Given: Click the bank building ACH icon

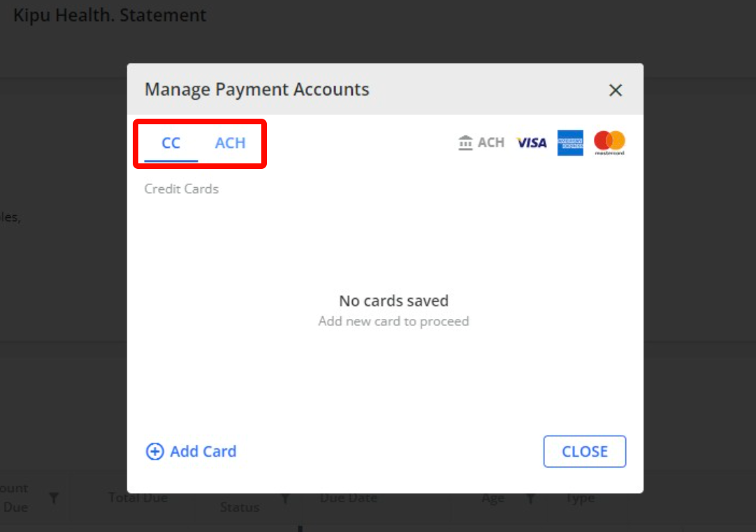Looking at the screenshot, I should [x=465, y=142].
